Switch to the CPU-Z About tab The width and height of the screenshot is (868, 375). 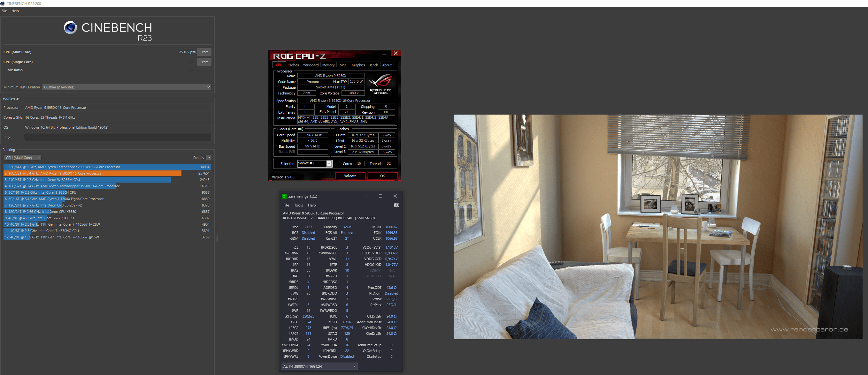[387, 65]
